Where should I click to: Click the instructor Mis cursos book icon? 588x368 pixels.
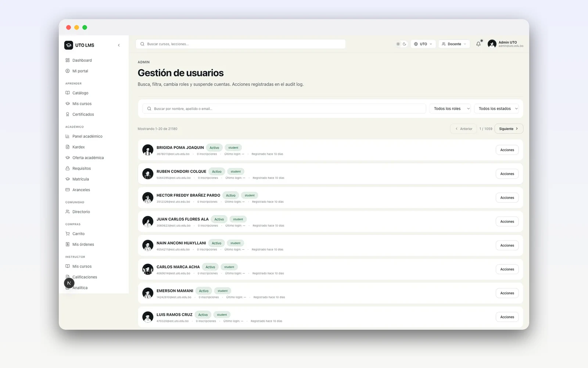[68, 266]
